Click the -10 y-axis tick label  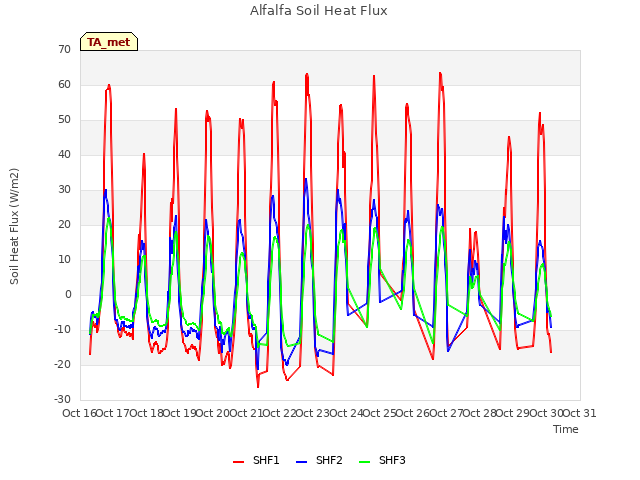pyautogui.click(x=62, y=329)
